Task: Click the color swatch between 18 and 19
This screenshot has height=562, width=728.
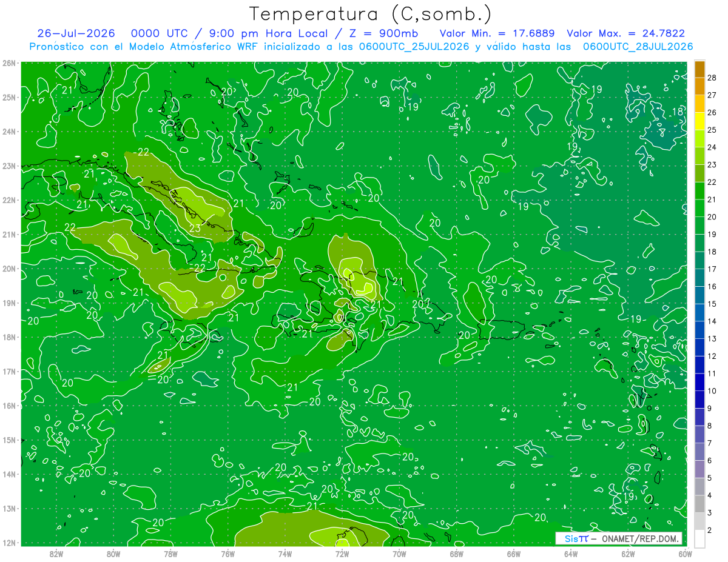Action: point(699,243)
